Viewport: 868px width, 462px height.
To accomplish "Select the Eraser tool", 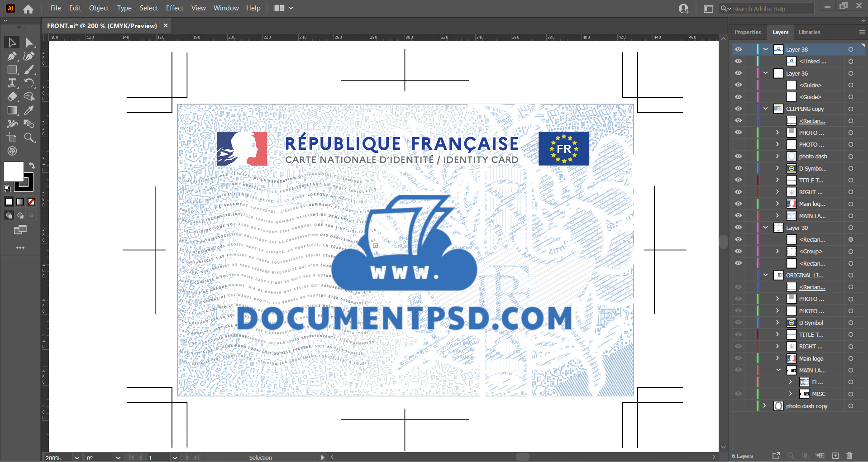I will 12,96.
